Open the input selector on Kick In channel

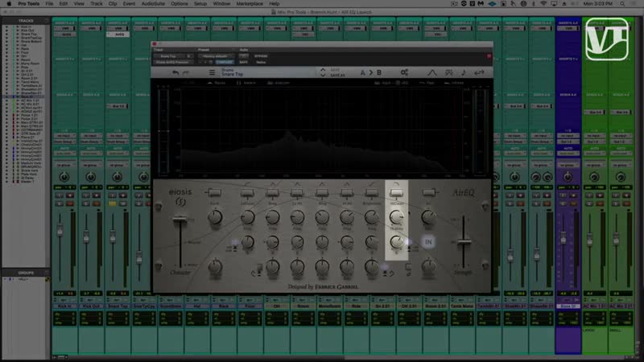pyautogui.click(x=64, y=136)
